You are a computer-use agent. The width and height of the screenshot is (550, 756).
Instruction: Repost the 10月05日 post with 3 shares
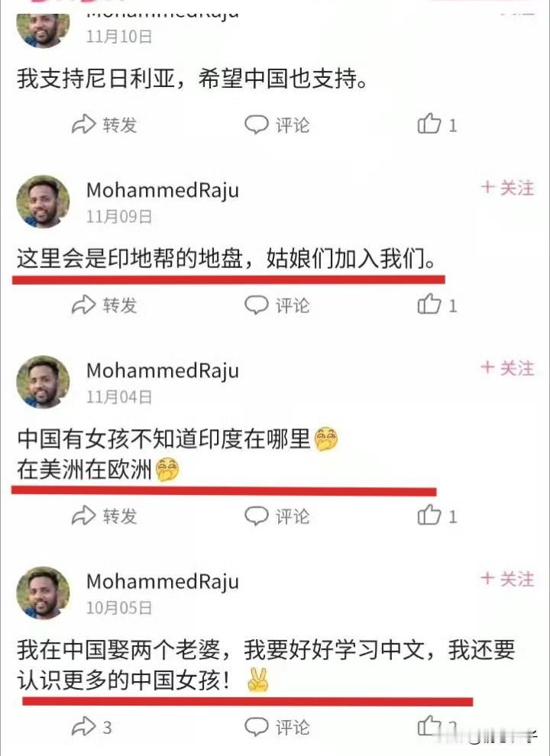(x=92, y=726)
